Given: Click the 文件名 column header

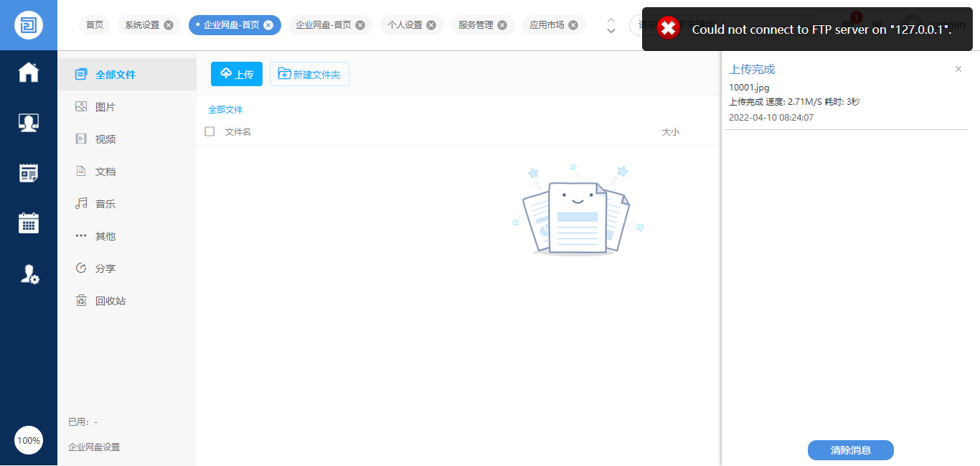Looking at the screenshot, I should pos(238,132).
